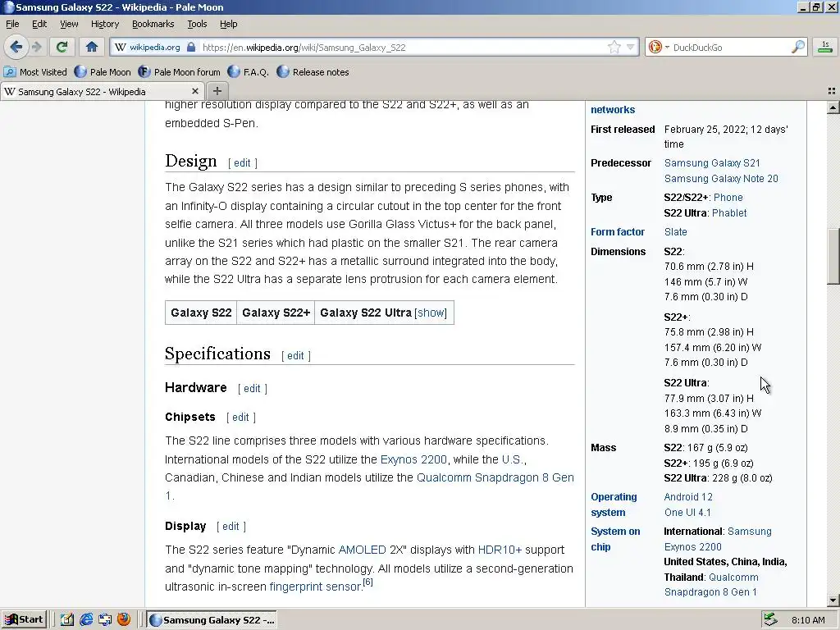The height and width of the screenshot is (630, 840).
Task: Open the Tools menu
Action: coord(197,24)
